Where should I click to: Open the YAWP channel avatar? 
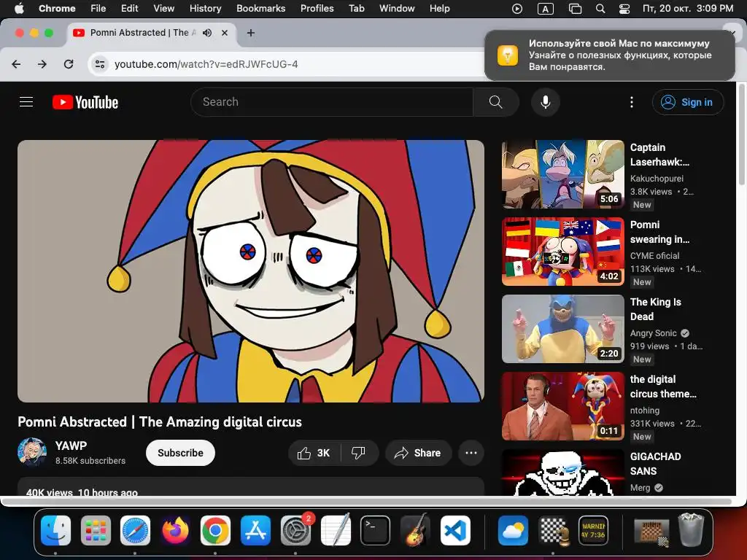(x=32, y=452)
